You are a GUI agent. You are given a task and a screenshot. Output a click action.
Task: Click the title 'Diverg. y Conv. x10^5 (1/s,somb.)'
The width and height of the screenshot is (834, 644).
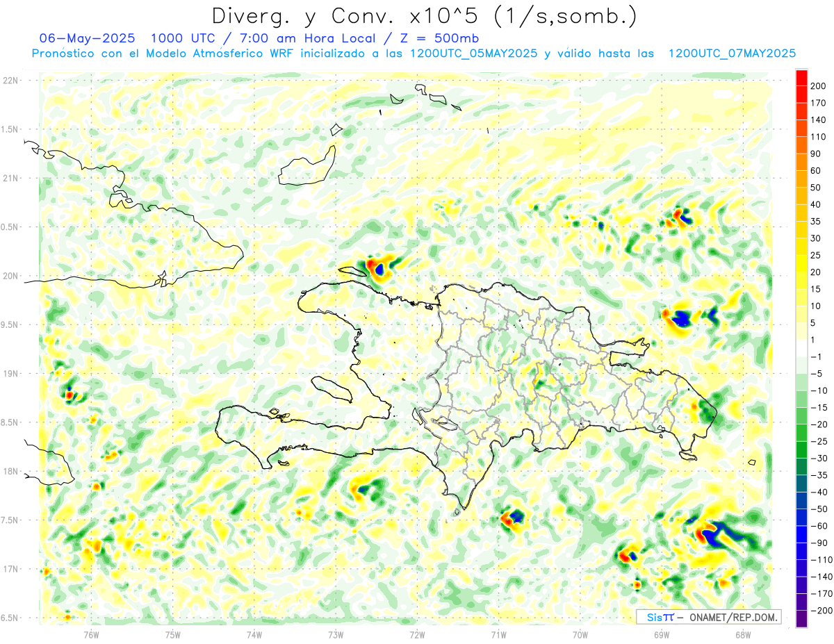423,16
